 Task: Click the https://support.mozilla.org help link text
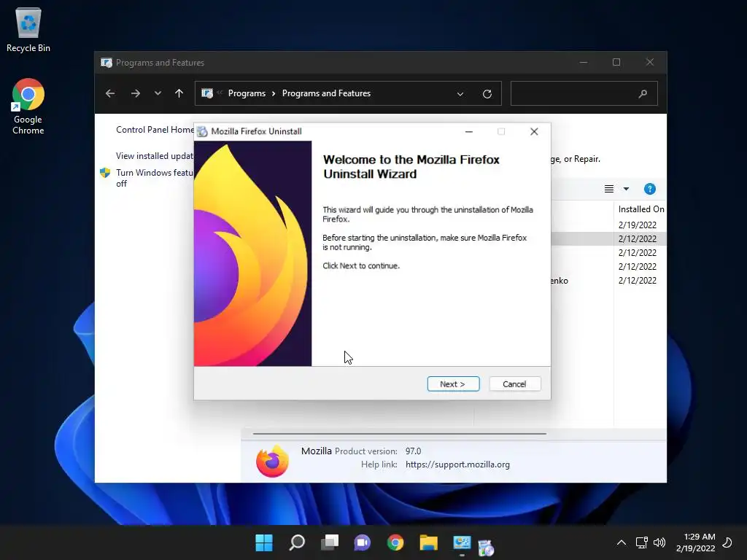click(457, 464)
